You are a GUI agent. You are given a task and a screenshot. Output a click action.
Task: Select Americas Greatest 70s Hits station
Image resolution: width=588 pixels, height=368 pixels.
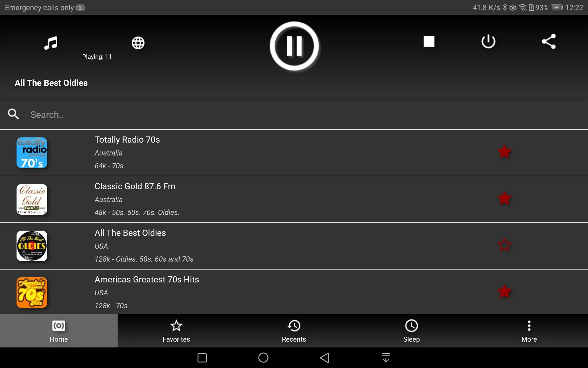click(294, 292)
